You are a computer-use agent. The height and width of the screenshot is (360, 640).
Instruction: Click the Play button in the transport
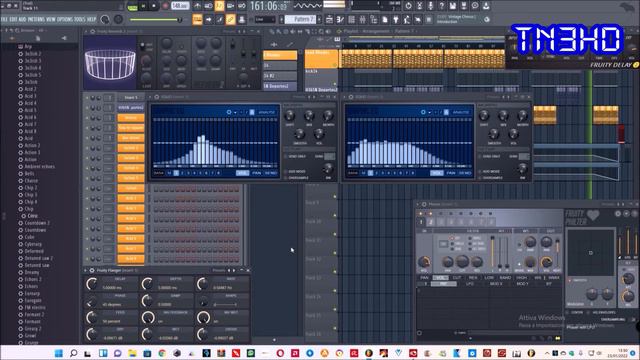pos(143,6)
